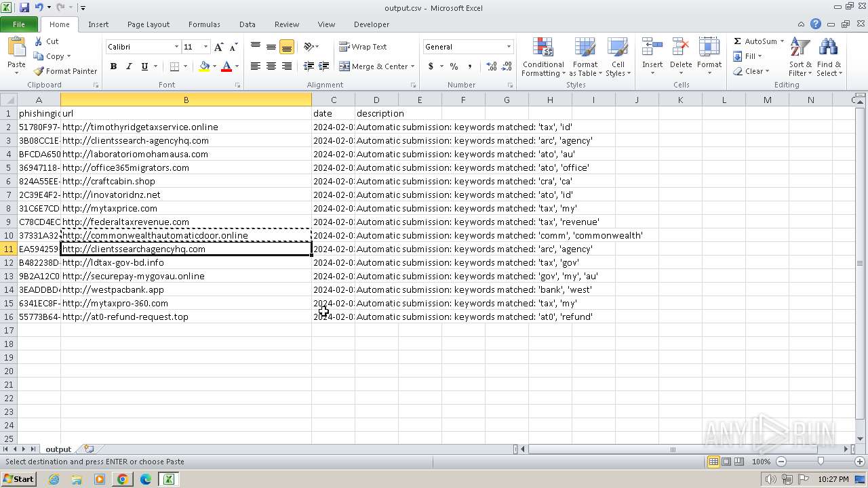Delete cells button
This screenshot has height=488, width=868.
[x=681, y=57]
